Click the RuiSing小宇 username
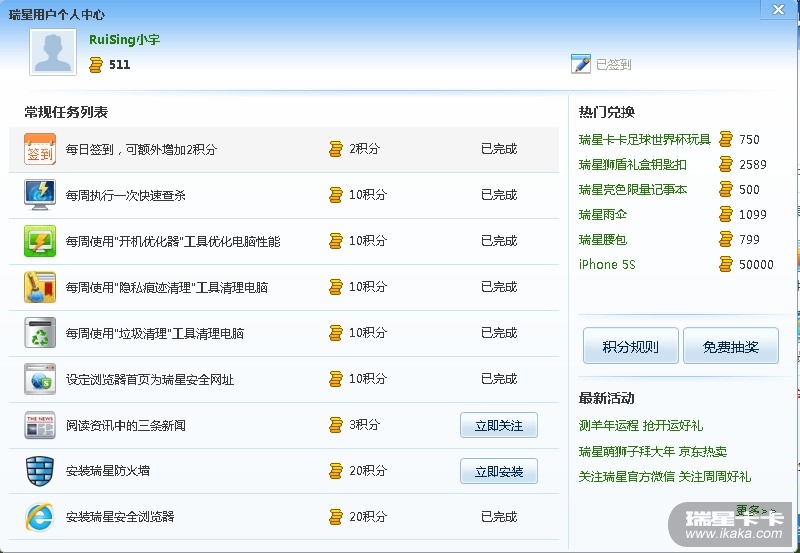 [x=124, y=39]
